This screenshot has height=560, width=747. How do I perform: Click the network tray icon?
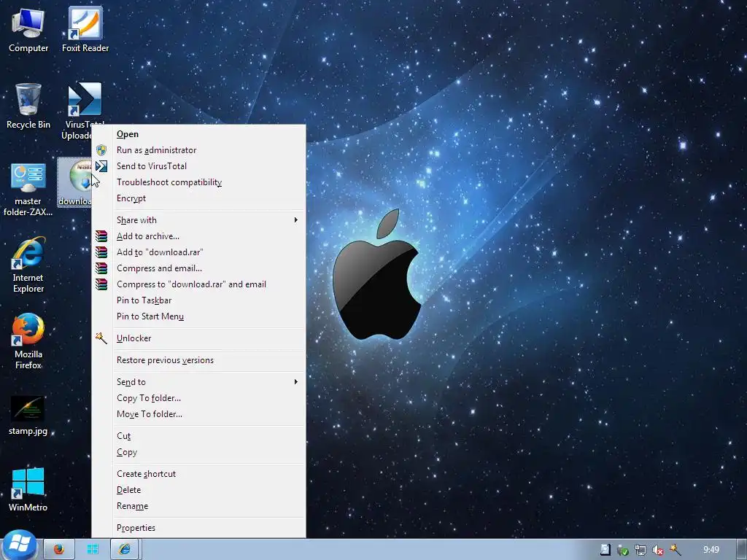(x=640, y=550)
